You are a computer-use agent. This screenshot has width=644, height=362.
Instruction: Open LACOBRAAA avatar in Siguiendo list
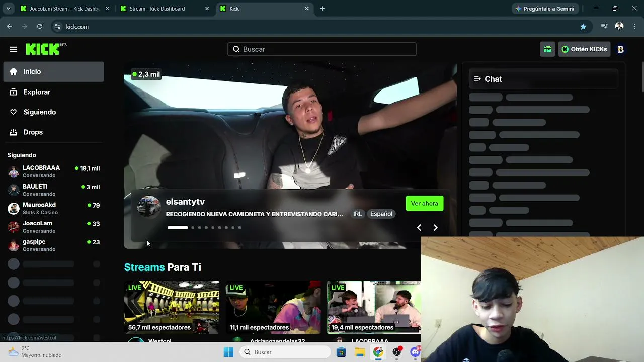pyautogui.click(x=14, y=171)
